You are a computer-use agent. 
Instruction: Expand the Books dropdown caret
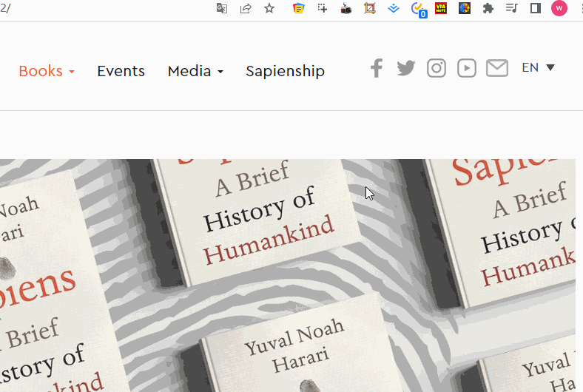[72, 72]
